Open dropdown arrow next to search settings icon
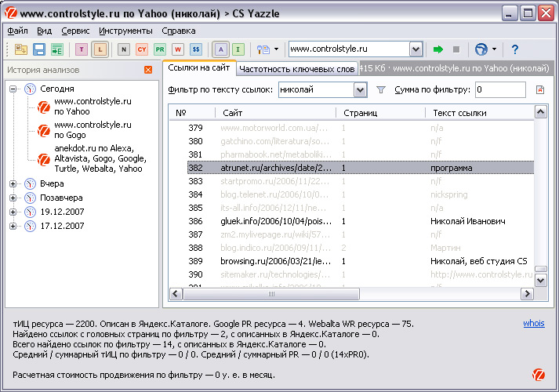This screenshot has height=392, width=559. [x=276, y=49]
